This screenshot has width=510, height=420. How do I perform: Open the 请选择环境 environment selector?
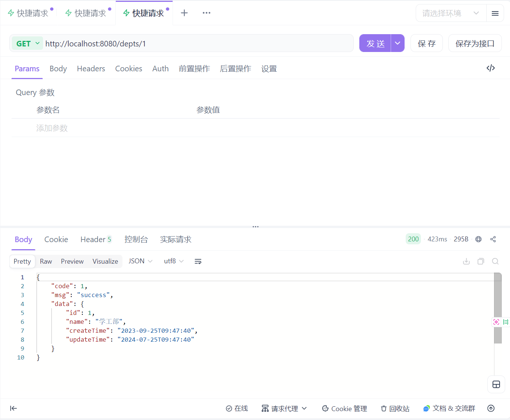[451, 13]
